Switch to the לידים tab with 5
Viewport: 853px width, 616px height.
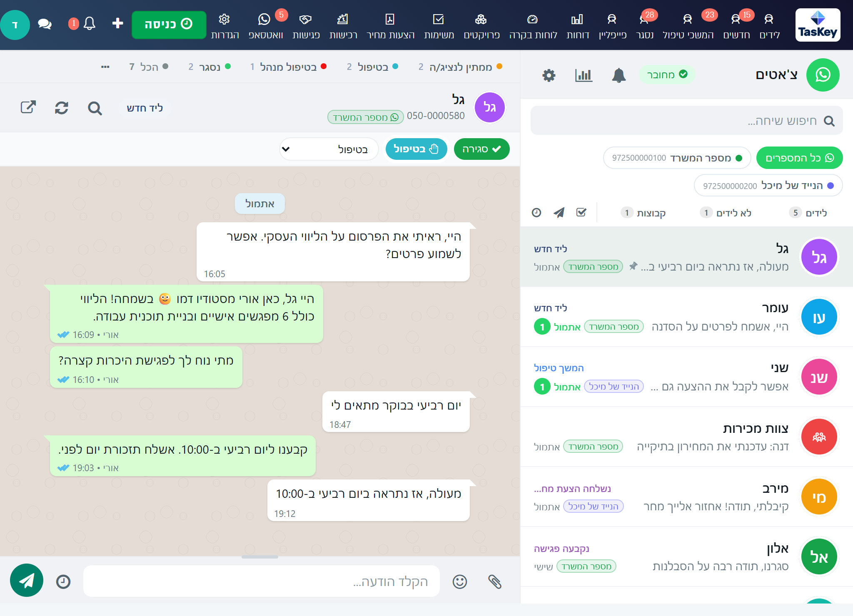pyautogui.click(x=808, y=213)
